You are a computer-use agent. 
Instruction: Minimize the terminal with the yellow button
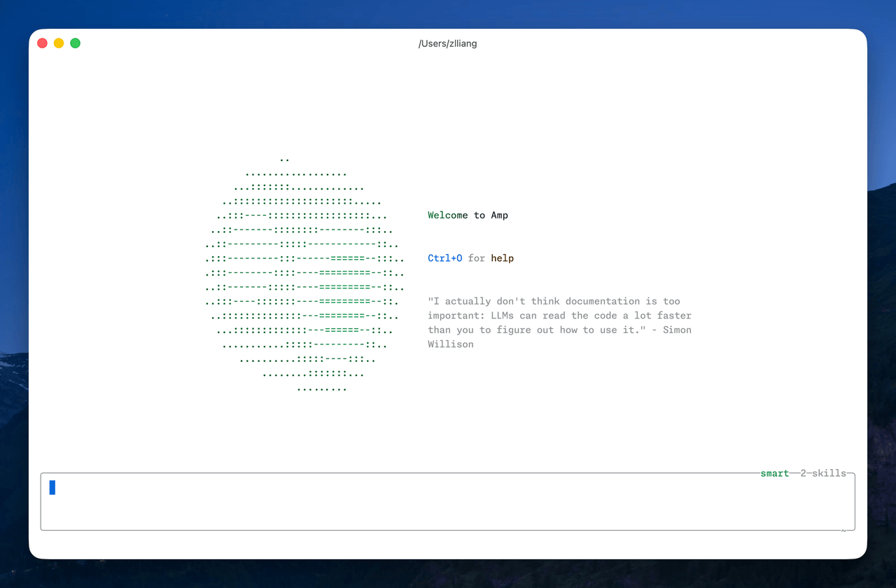59,43
